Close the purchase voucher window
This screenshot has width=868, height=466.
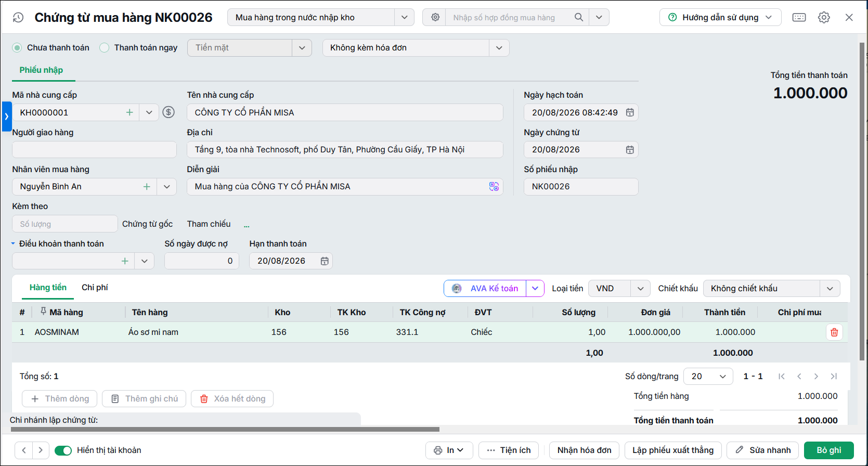pos(849,17)
